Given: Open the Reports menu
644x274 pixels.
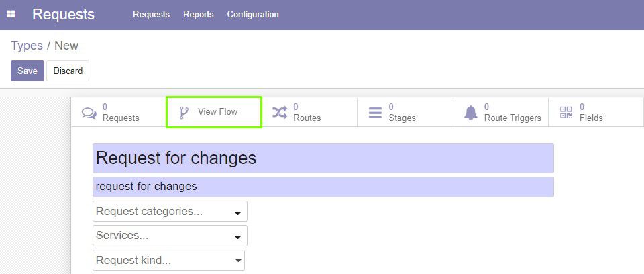Looking at the screenshot, I should [199, 14].
